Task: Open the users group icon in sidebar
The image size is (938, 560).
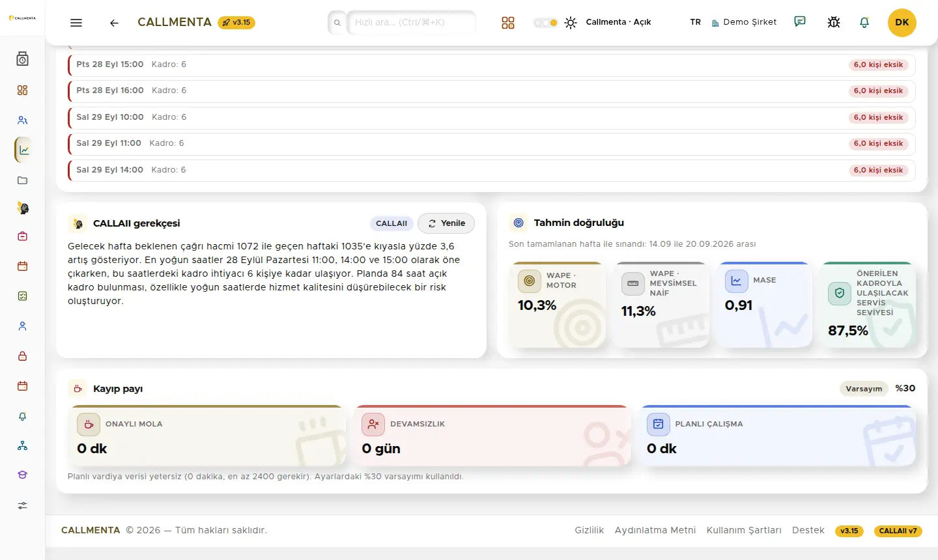Action: [23, 120]
